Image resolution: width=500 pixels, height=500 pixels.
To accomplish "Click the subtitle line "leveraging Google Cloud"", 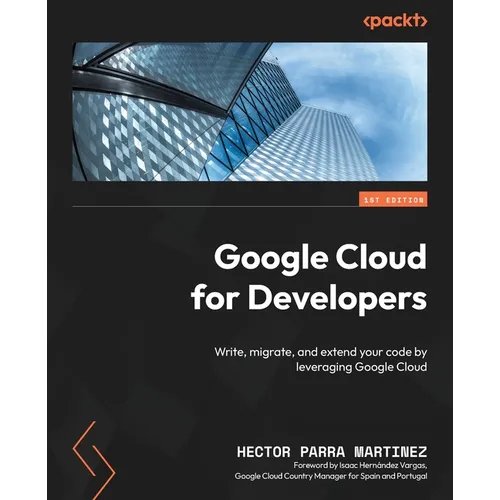I will click(361, 367).
